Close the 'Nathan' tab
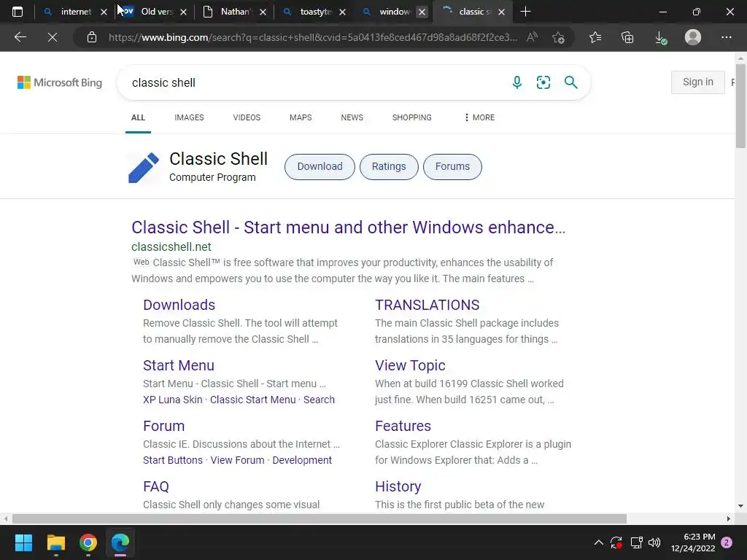 (263, 12)
